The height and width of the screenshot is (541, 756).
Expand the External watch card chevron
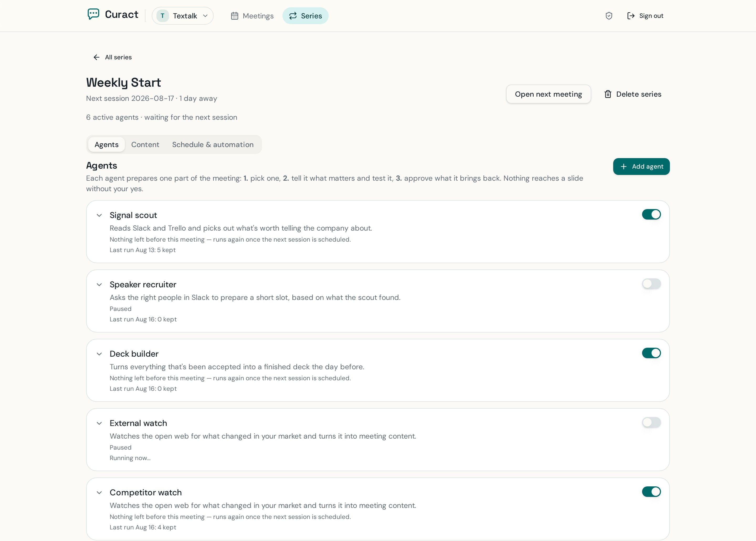coord(99,423)
